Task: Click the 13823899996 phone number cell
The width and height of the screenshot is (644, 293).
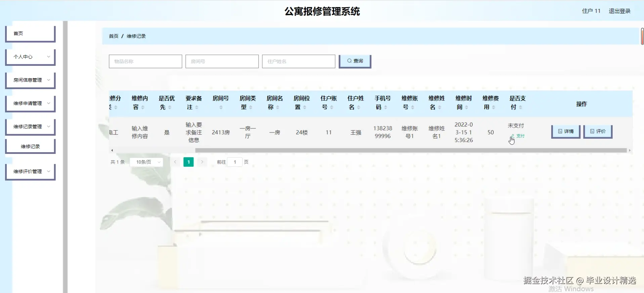Action: pos(383,132)
